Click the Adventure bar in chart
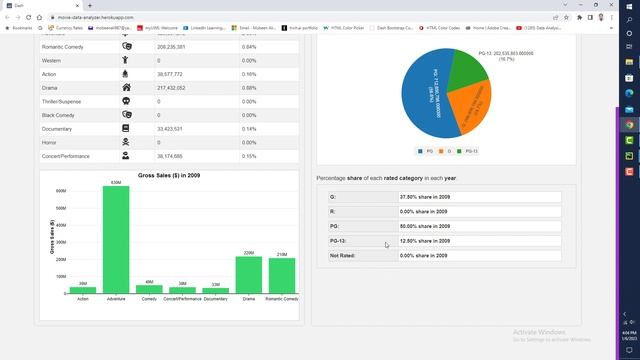 tap(116, 240)
